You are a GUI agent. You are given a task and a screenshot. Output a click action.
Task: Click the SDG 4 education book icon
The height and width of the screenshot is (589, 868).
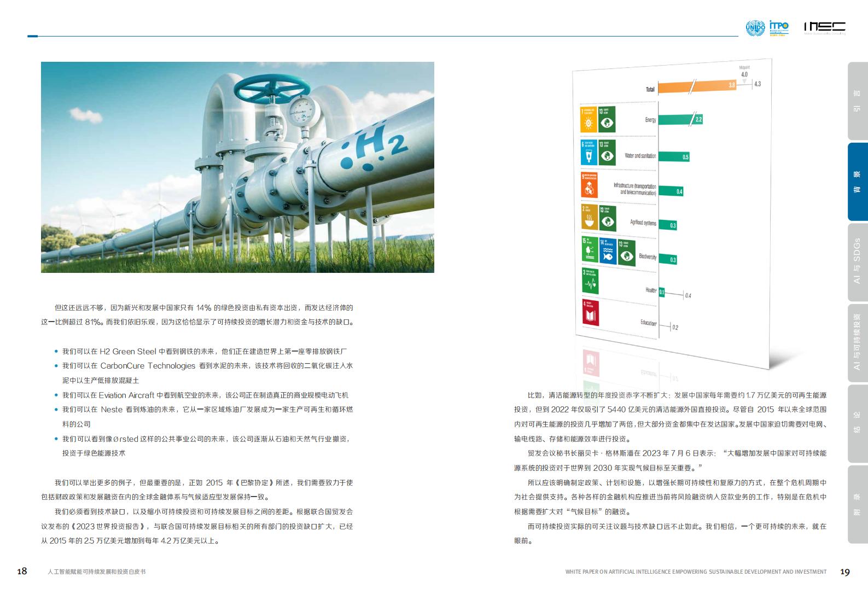591,312
